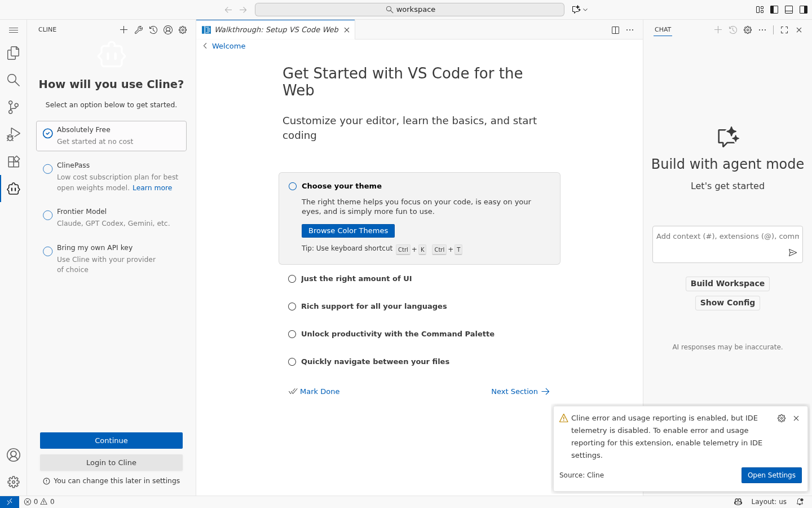Show chat history in Chat panel
This screenshot has height=508, width=812.
click(x=733, y=30)
